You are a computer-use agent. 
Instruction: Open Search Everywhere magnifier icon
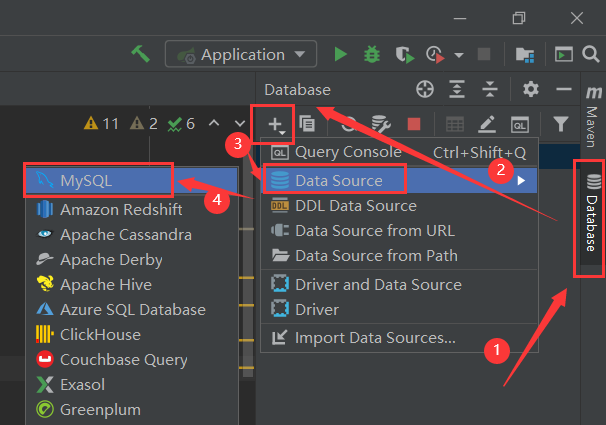[591, 54]
